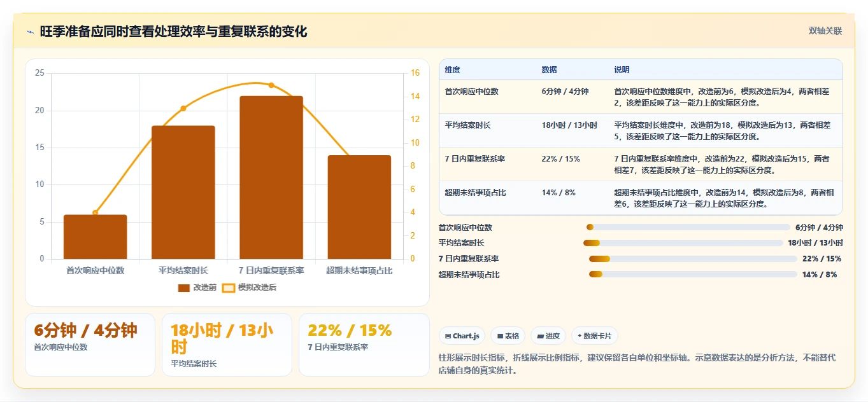The height and width of the screenshot is (402, 868).
Task: Click the line point above 平均结案时长 bar
Action: point(183,108)
